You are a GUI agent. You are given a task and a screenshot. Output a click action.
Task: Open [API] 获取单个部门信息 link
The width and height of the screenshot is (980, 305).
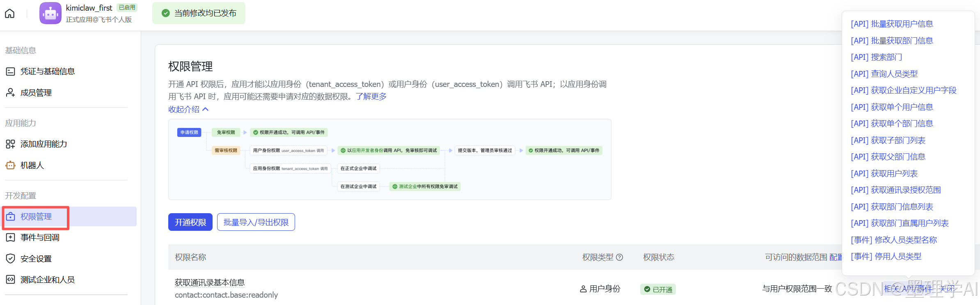892,123
